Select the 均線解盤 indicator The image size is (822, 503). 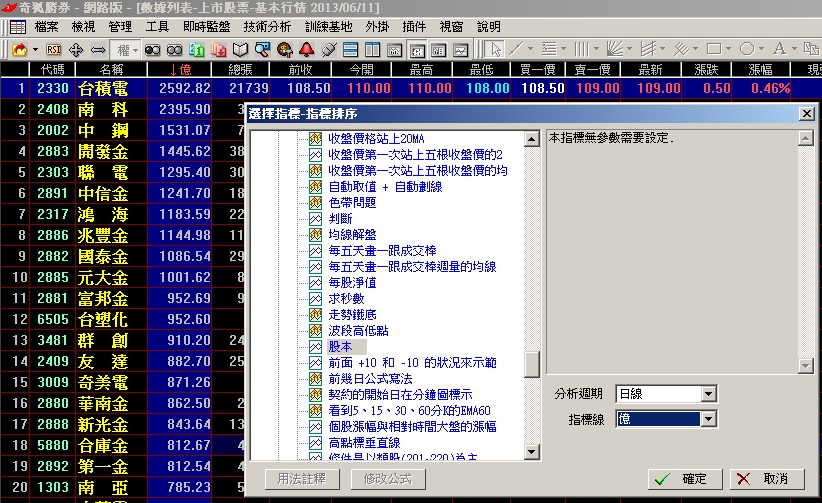point(352,234)
